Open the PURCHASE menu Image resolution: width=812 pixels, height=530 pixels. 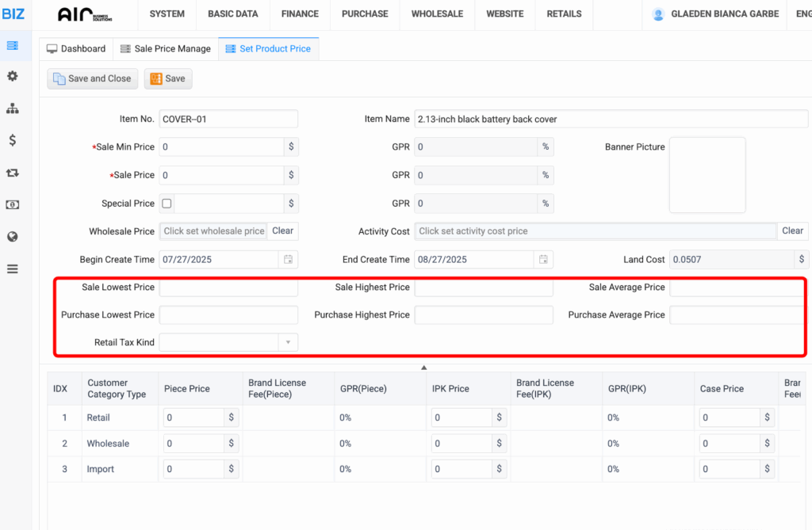365,13
